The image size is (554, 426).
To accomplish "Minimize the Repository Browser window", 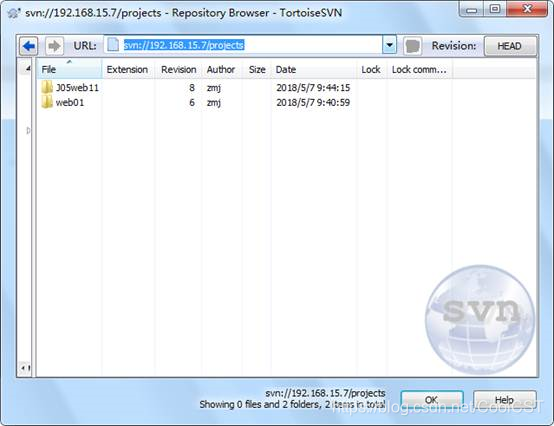I will (471, 9).
